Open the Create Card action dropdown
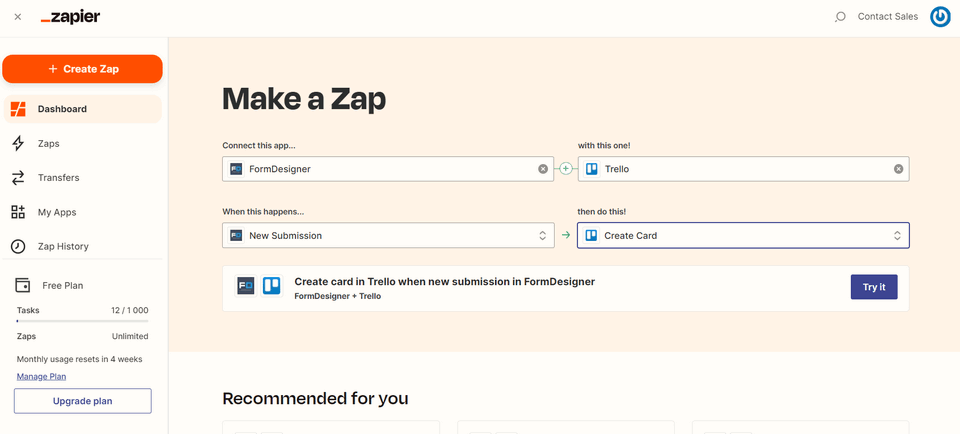960x434 pixels. [743, 235]
